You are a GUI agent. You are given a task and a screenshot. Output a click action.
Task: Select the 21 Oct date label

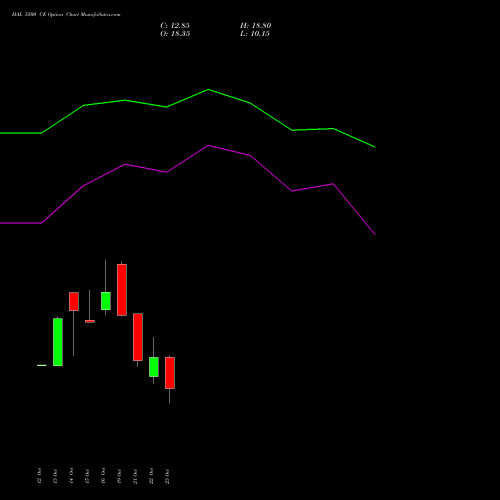point(135,476)
